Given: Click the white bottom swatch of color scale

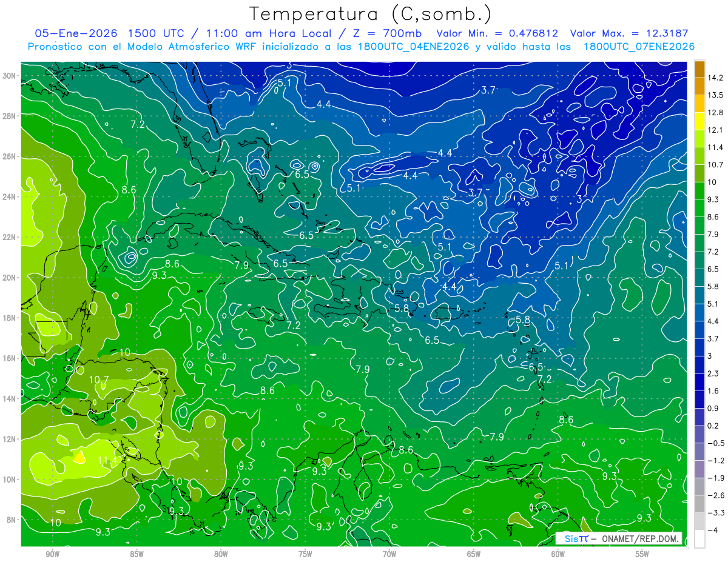Looking at the screenshot, I should (x=699, y=539).
